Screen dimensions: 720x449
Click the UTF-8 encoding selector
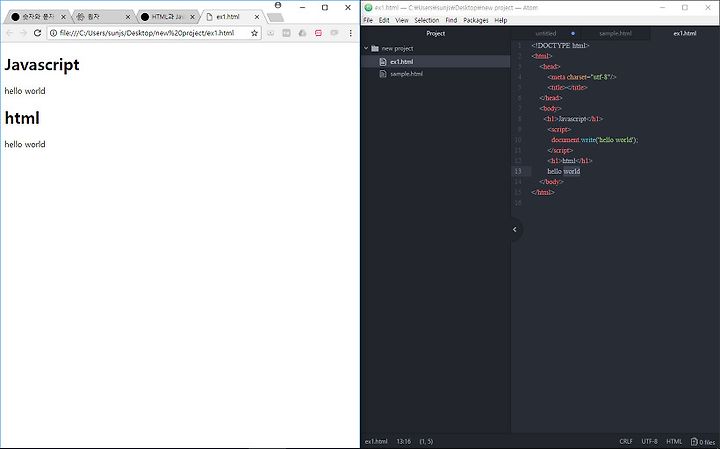(649, 441)
